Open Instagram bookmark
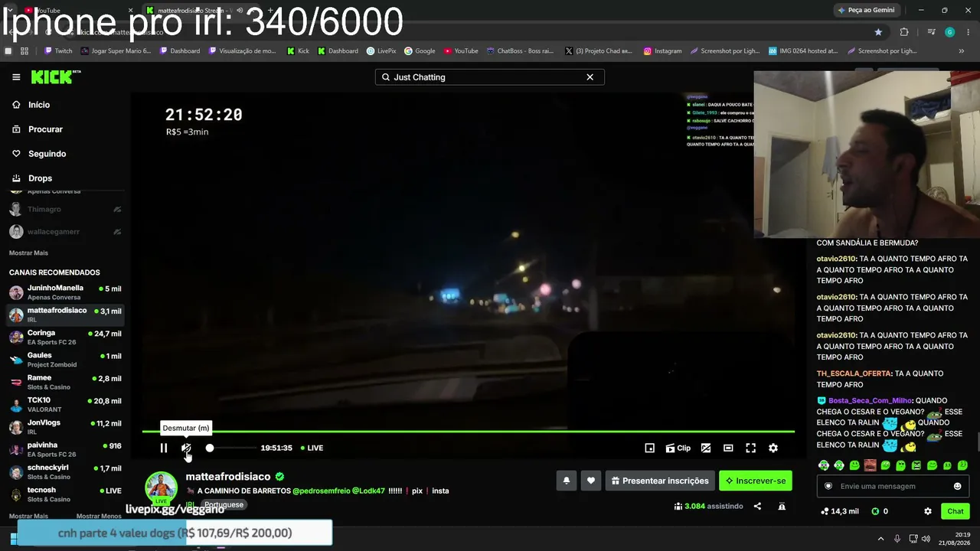 point(662,51)
